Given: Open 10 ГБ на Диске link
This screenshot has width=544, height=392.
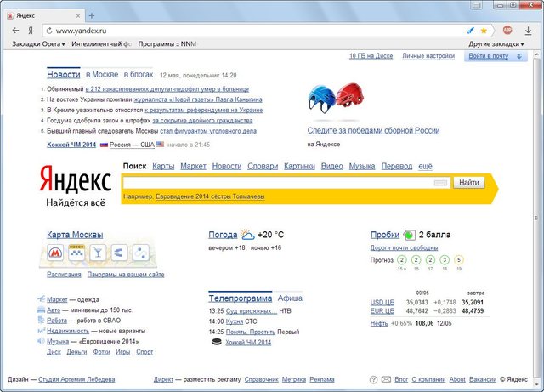Looking at the screenshot, I should tap(371, 56).
